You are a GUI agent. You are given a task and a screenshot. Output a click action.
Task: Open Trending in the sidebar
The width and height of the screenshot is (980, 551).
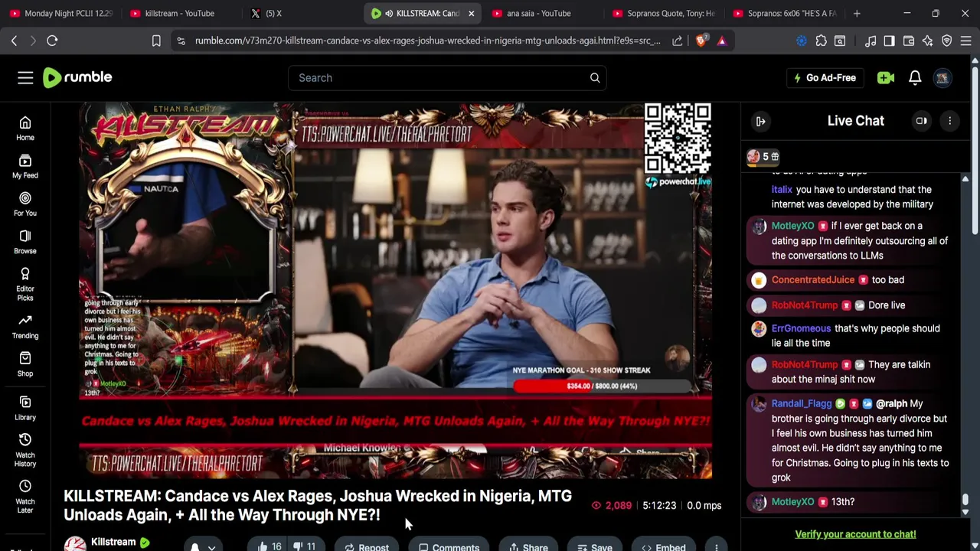click(25, 327)
